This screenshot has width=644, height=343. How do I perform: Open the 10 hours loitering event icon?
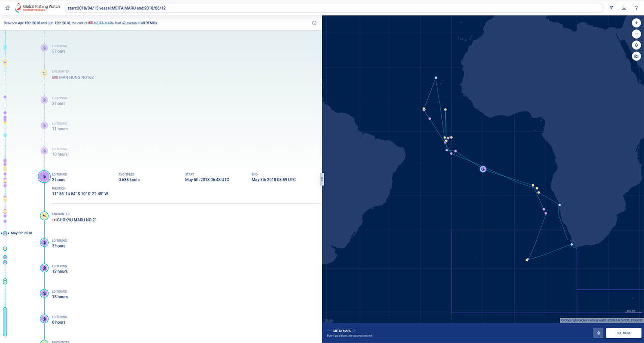[x=44, y=151]
